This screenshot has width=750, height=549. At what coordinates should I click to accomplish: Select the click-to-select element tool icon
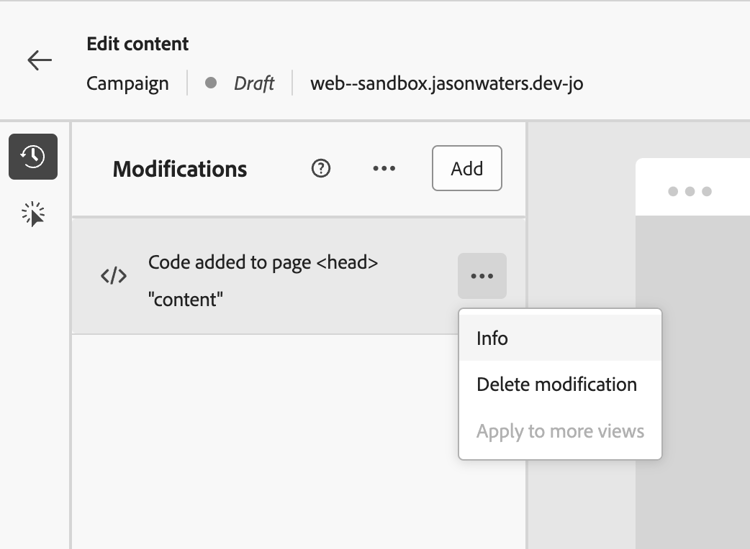click(x=33, y=214)
